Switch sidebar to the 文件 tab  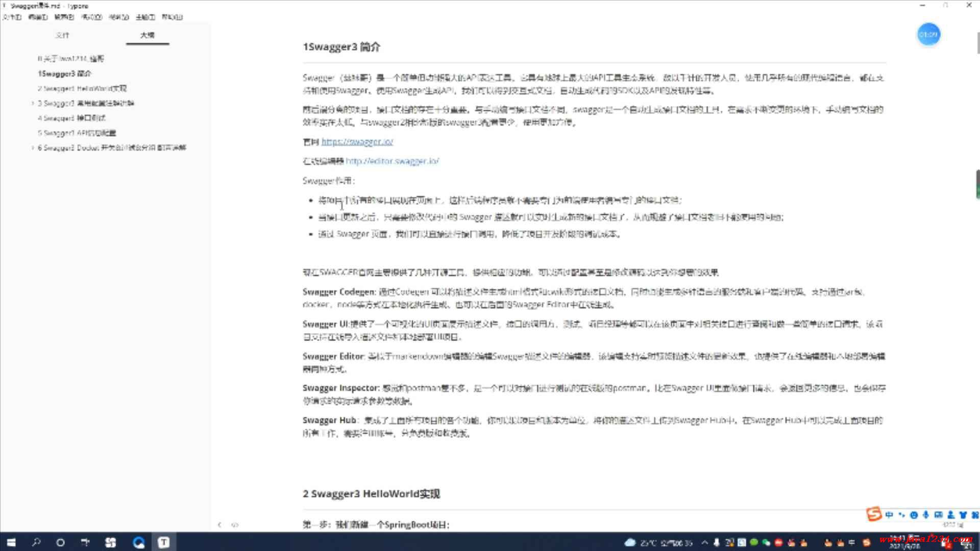(62, 35)
